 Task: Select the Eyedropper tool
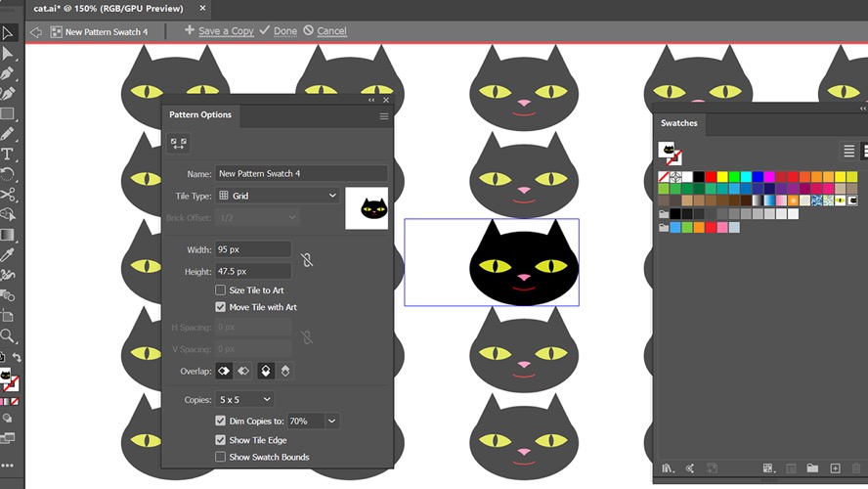pos(7,254)
